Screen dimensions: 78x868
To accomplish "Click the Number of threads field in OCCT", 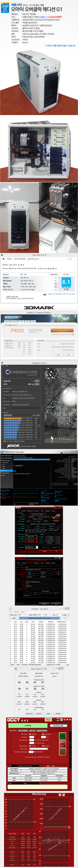I will [31, 752].
